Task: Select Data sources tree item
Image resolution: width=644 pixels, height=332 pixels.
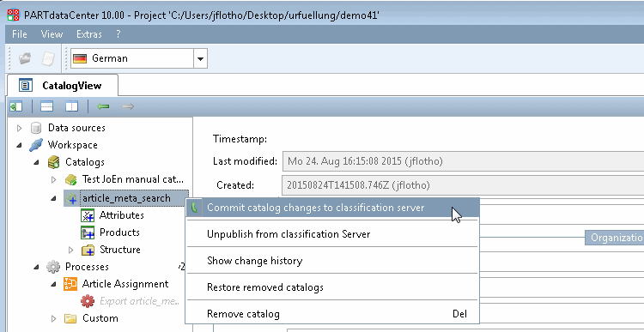Action: tap(76, 128)
